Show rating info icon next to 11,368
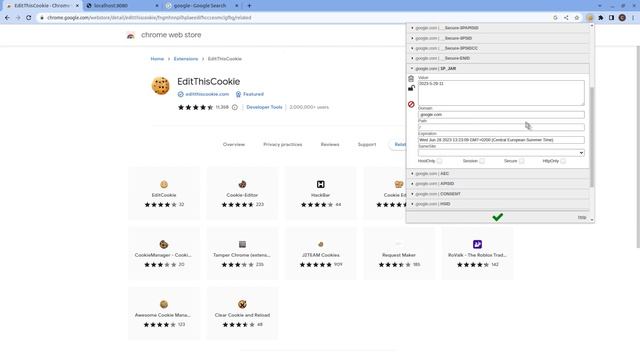This screenshot has height=360, width=640. 235,107
